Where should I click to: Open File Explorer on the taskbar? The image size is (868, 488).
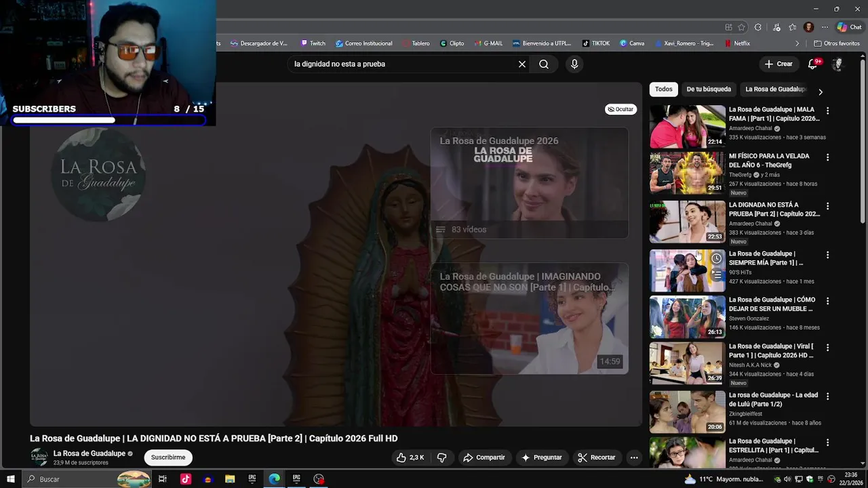(230, 479)
